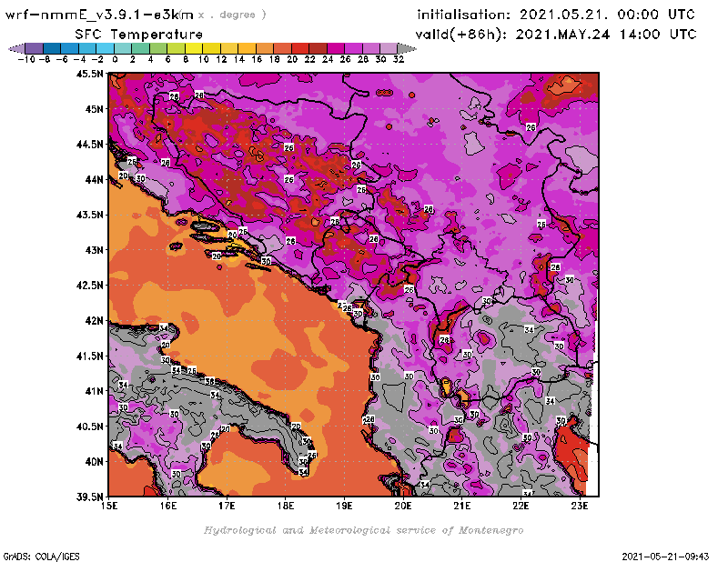
Task: Click the '20E' longitude axis label
Action: coord(403,506)
